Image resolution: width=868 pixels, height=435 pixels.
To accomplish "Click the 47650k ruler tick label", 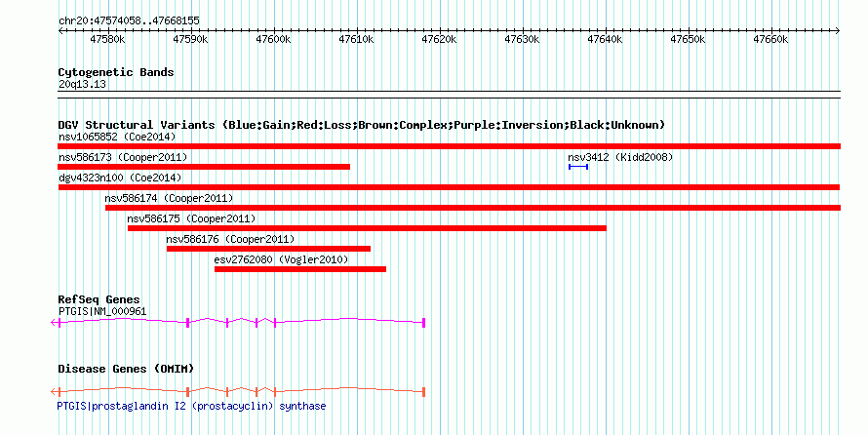I will pyautogui.click(x=689, y=39).
